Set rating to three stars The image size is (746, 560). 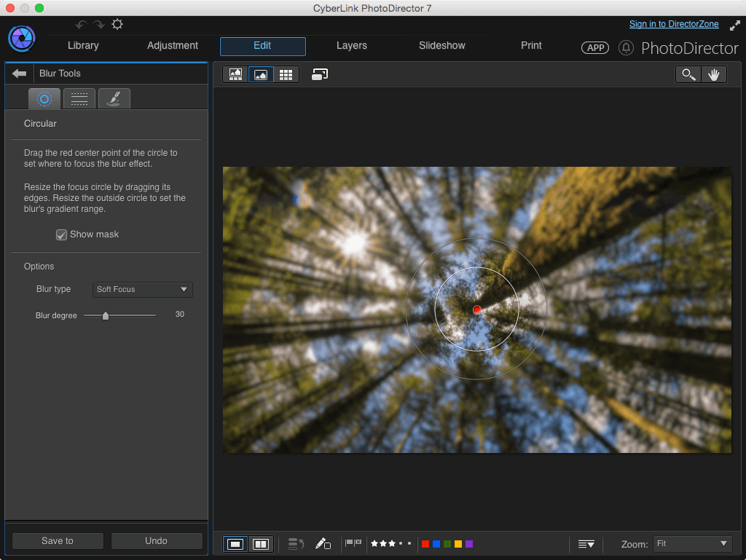[392, 543]
